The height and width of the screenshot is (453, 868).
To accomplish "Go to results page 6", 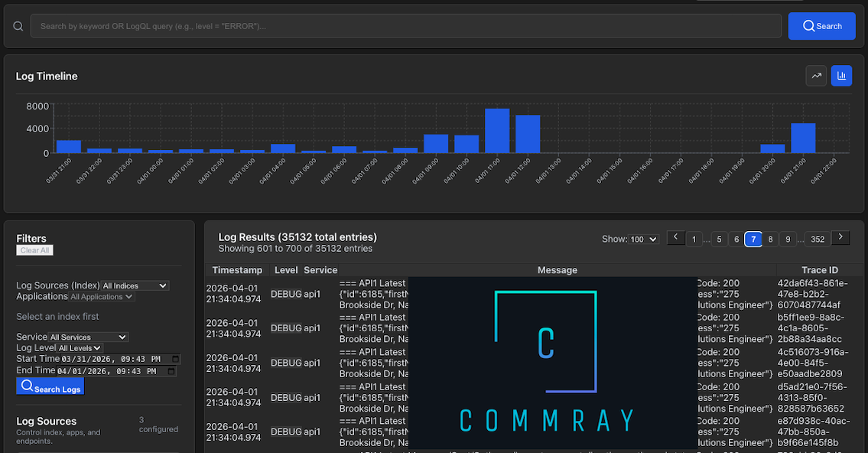I will point(736,240).
